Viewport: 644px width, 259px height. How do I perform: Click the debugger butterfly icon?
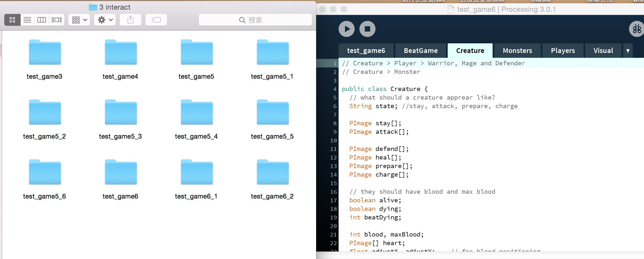637,29
